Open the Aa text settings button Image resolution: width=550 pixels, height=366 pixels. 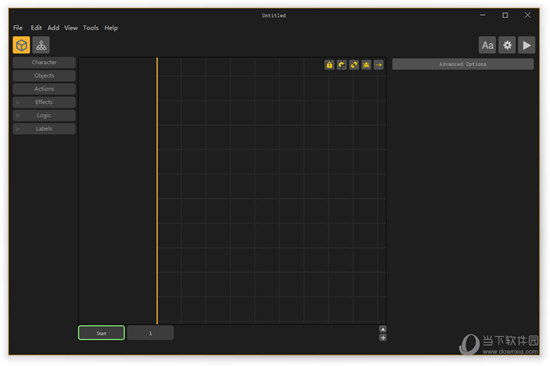pyautogui.click(x=487, y=45)
